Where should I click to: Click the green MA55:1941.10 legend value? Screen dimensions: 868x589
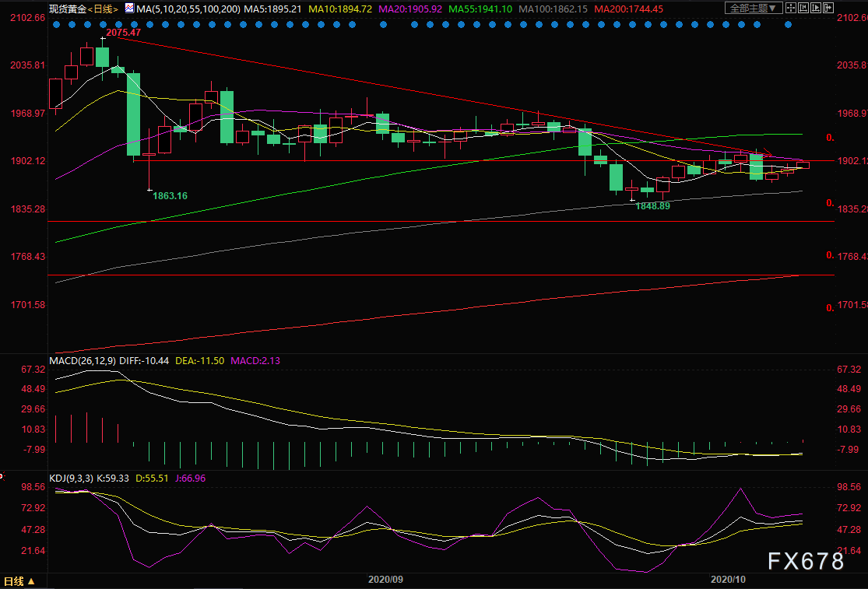click(x=480, y=9)
